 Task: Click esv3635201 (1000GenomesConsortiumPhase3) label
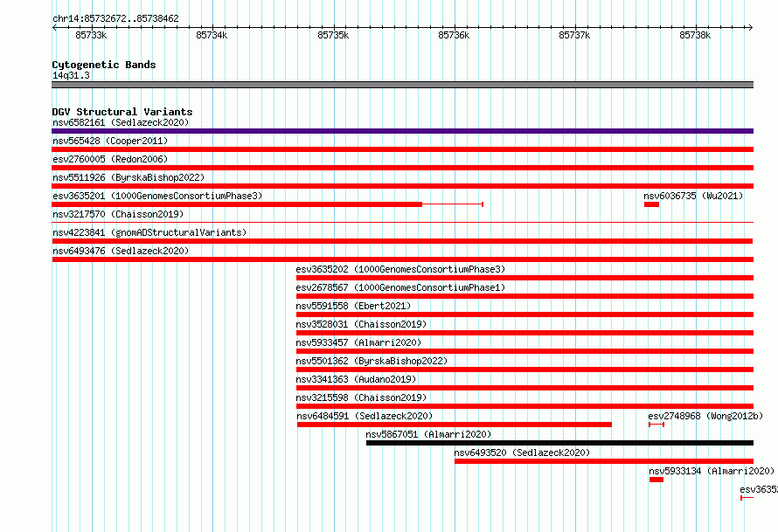(157, 196)
